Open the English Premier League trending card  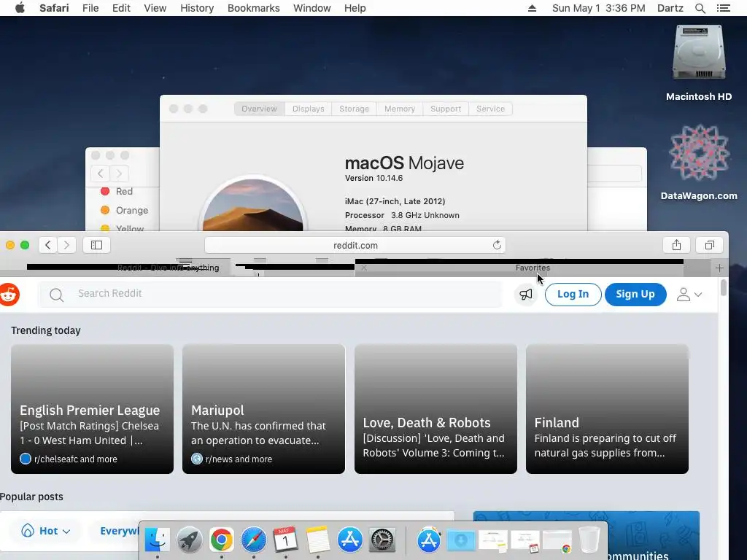point(92,409)
